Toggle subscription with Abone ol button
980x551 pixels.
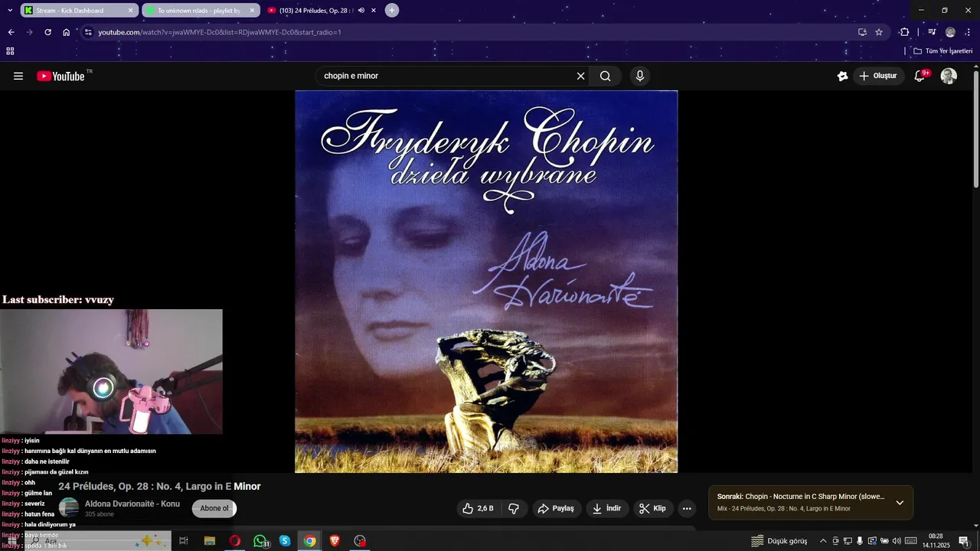(214, 508)
